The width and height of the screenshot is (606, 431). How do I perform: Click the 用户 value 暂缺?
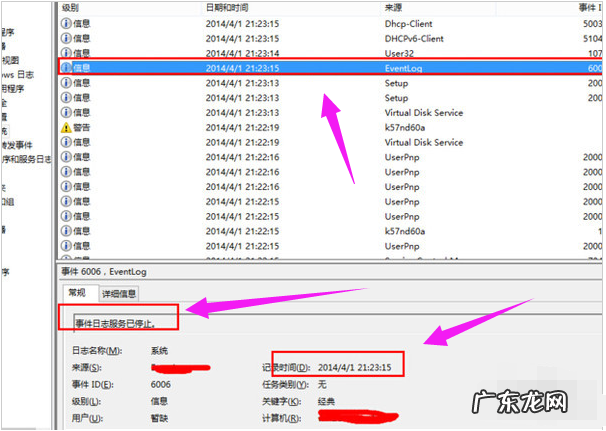[159, 418]
